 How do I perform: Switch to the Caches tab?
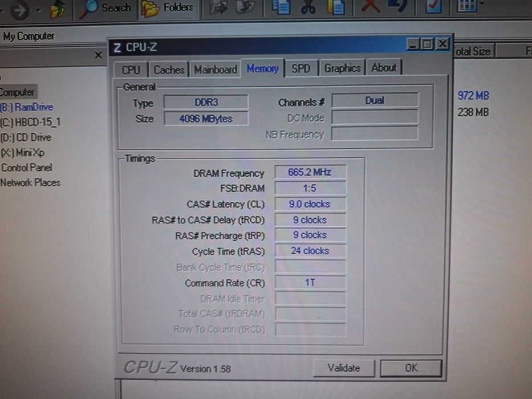169,70
